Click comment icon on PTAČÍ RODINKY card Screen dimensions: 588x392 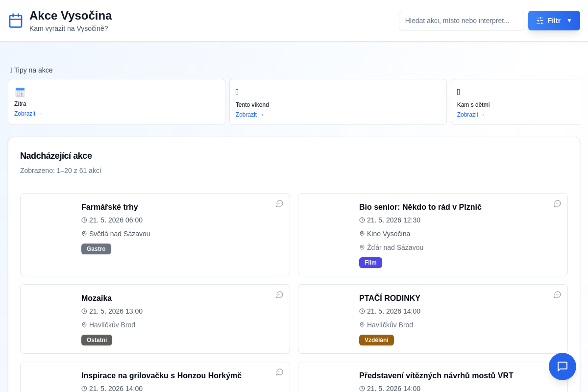(558, 294)
